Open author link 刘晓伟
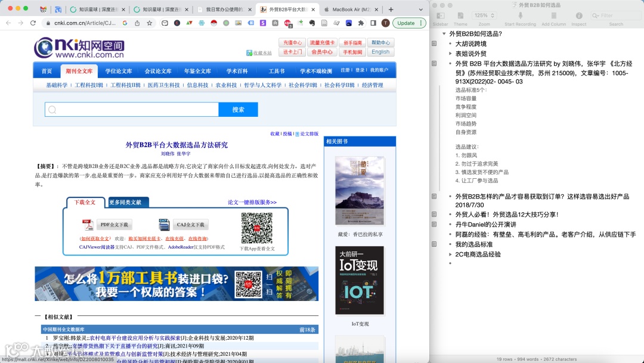Image resolution: width=644 pixels, height=363 pixels. 168,154
